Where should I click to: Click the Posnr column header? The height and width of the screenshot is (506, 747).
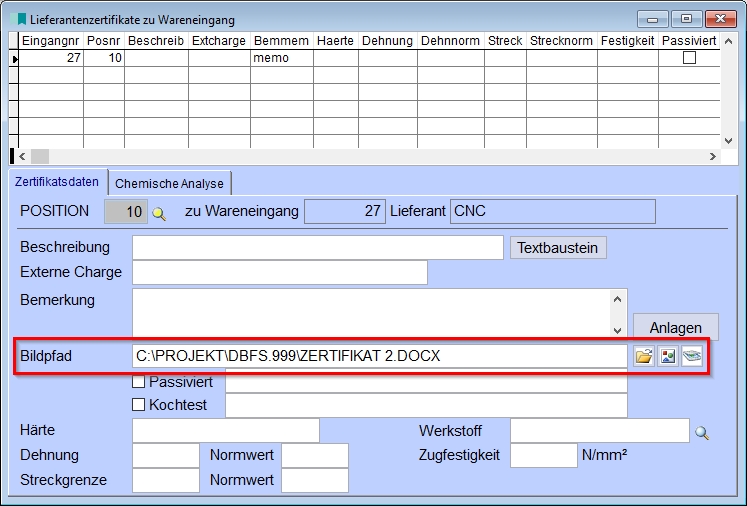pyautogui.click(x=104, y=41)
